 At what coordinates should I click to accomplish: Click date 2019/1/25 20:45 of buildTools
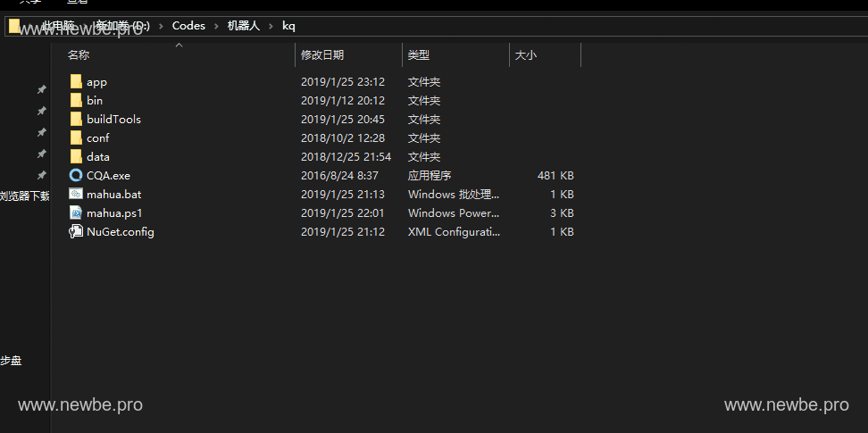(x=343, y=119)
